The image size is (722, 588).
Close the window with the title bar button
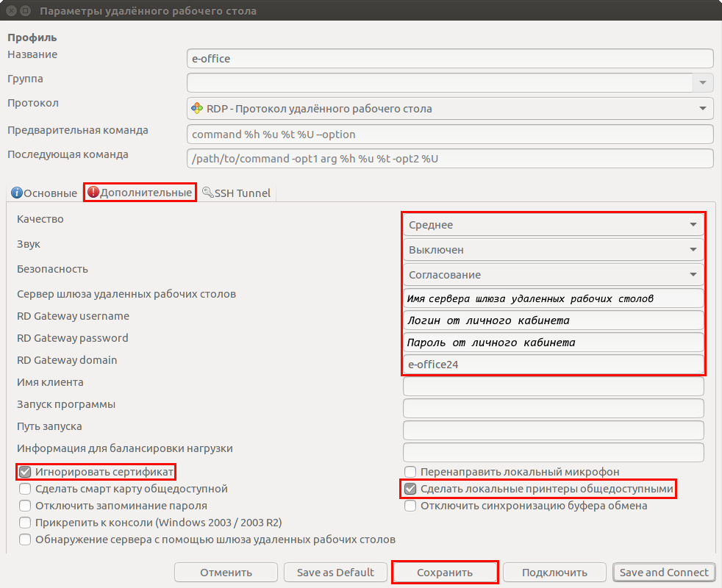coord(10,11)
